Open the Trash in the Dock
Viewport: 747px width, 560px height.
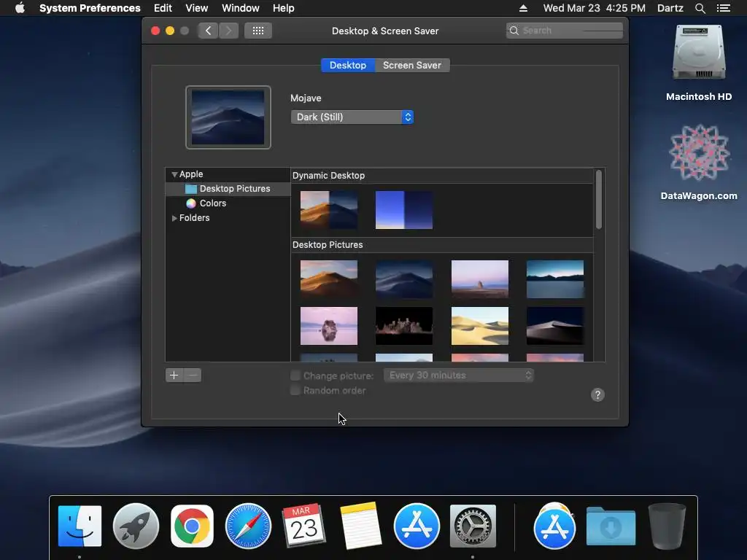(667, 526)
